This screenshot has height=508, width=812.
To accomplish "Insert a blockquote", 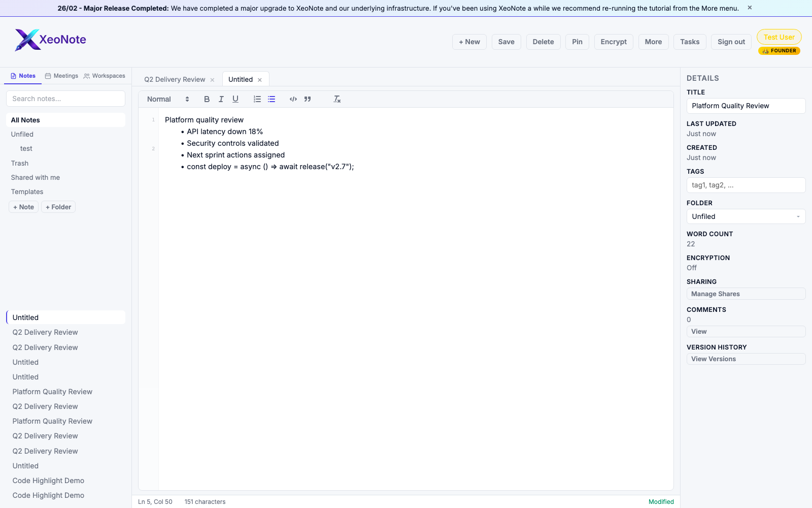I will point(308,99).
